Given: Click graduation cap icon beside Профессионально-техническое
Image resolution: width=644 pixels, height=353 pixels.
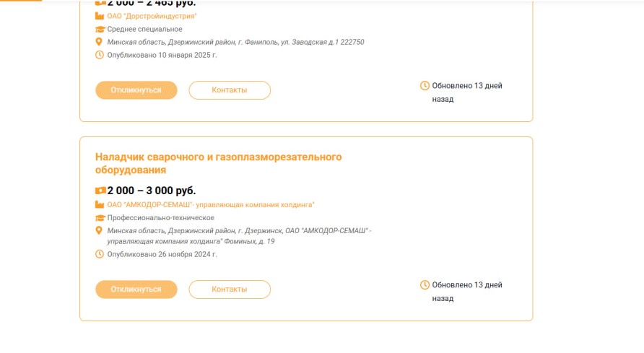Looking at the screenshot, I should tap(100, 217).
